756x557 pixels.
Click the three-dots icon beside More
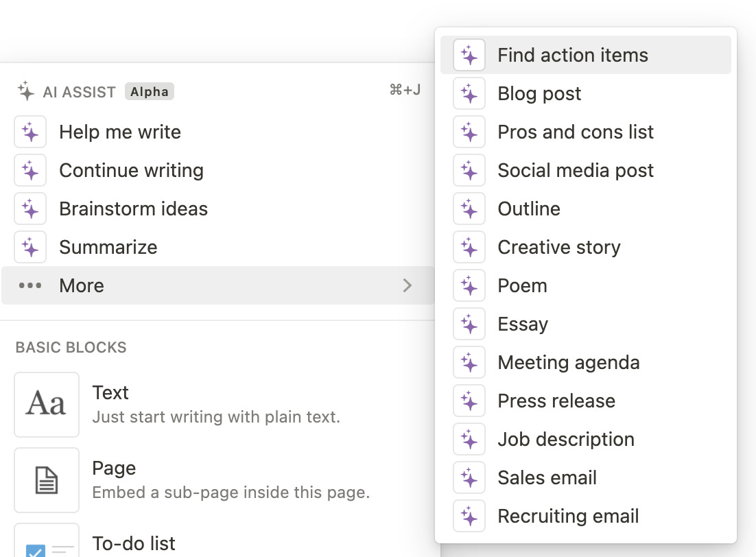pyautogui.click(x=30, y=286)
